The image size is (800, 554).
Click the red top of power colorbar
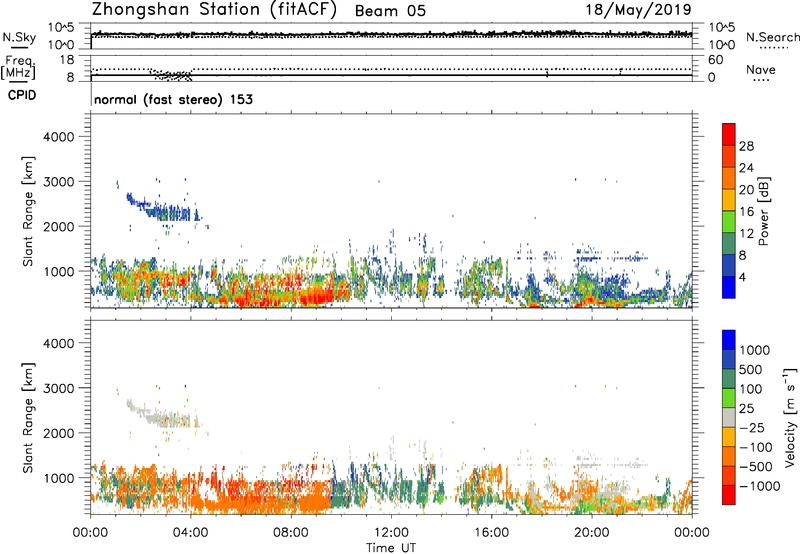coord(729,134)
